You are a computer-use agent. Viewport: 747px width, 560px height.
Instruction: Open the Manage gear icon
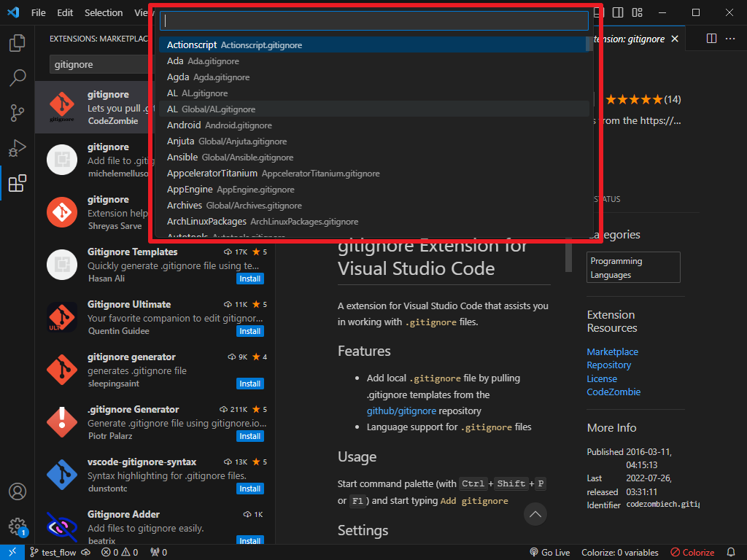(18, 526)
